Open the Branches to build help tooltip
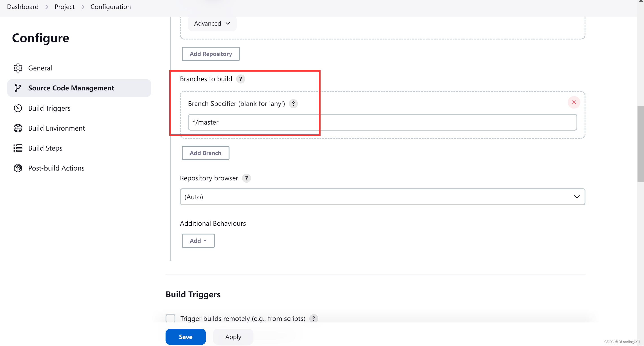Viewport: 644px width, 346px height. pyautogui.click(x=240, y=79)
